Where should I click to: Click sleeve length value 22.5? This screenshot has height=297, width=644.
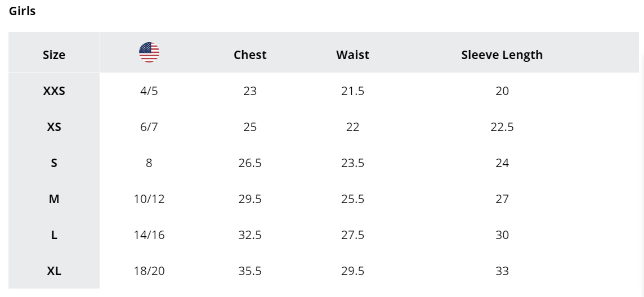502,127
